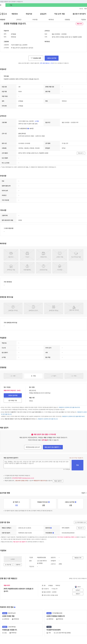
Task: Open the 취업지원 menu
Action: (x=29, y=14)
